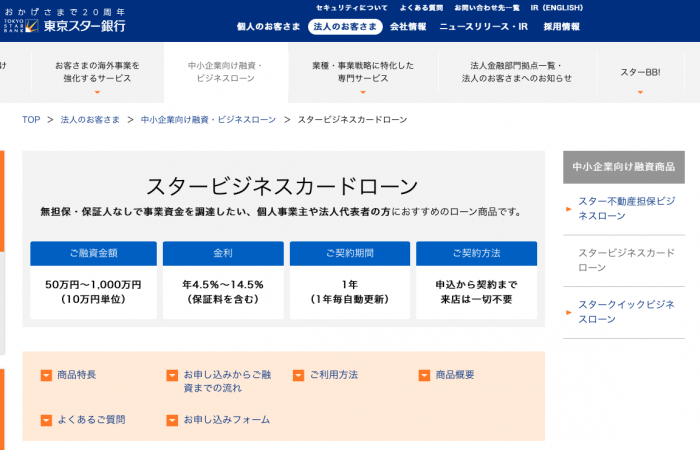Image resolution: width=700 pixels, height=450 pixels.
Task: Click the orange down-arrow icon beside 商品特長
Action: coord(46,375)
